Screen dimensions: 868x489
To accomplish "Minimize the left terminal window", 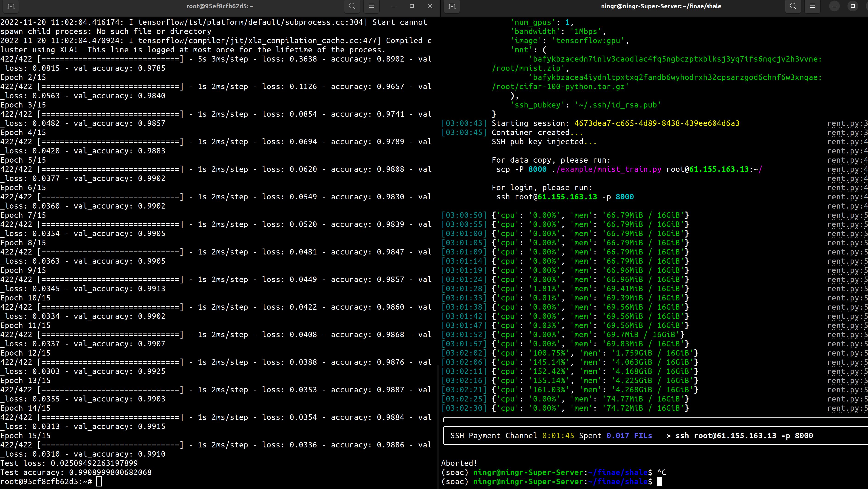I will (393, 6).
